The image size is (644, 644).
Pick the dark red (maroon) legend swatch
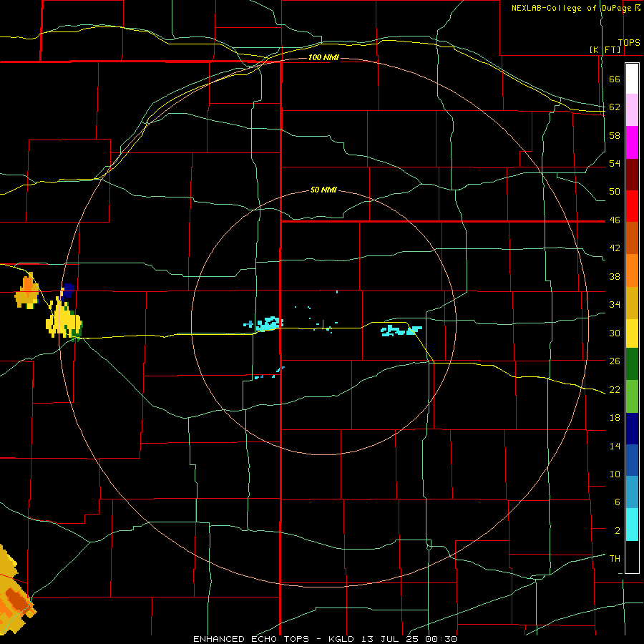[x=632, y=175]
